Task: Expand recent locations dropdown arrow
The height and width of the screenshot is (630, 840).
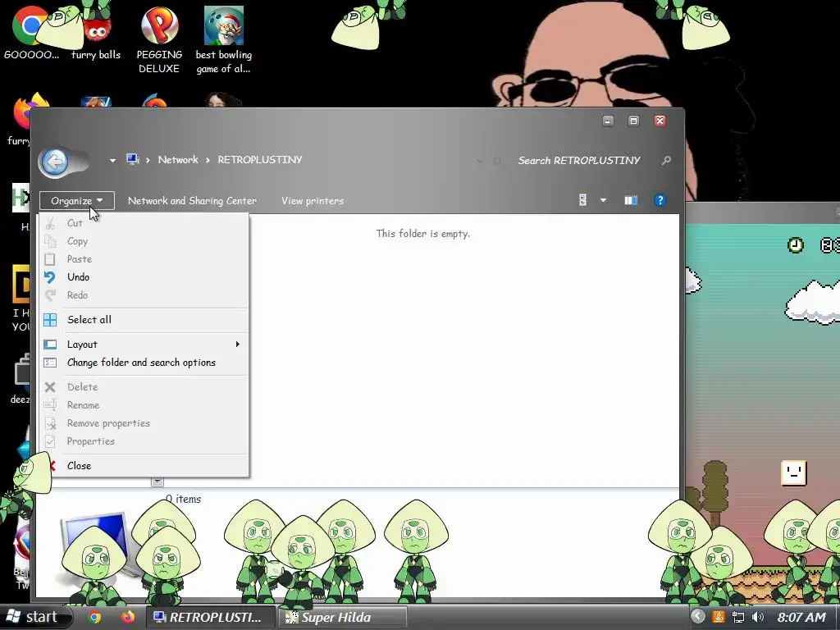Action: (112, 160)
